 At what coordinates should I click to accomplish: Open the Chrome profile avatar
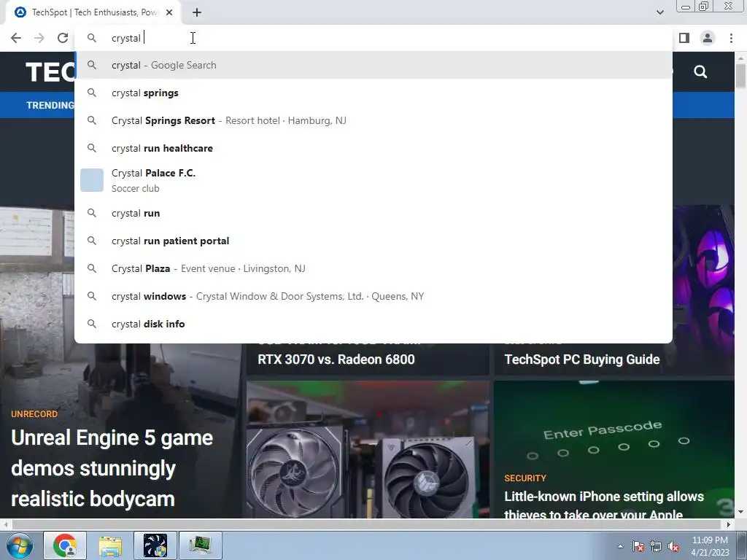[708, 38]
